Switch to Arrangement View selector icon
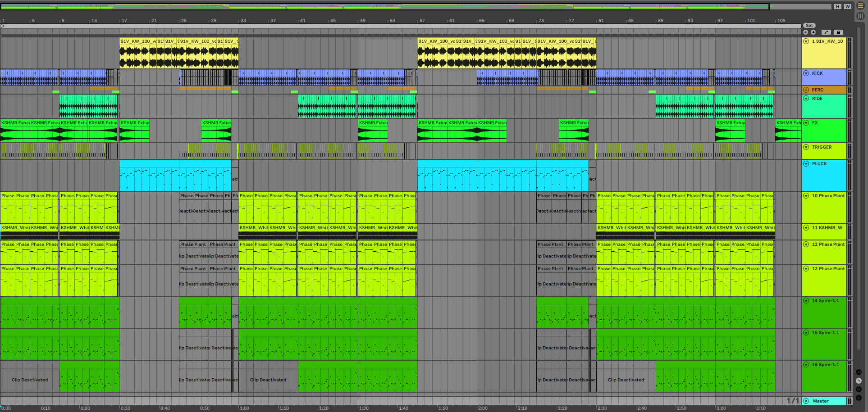 click(x=860, y=6)
